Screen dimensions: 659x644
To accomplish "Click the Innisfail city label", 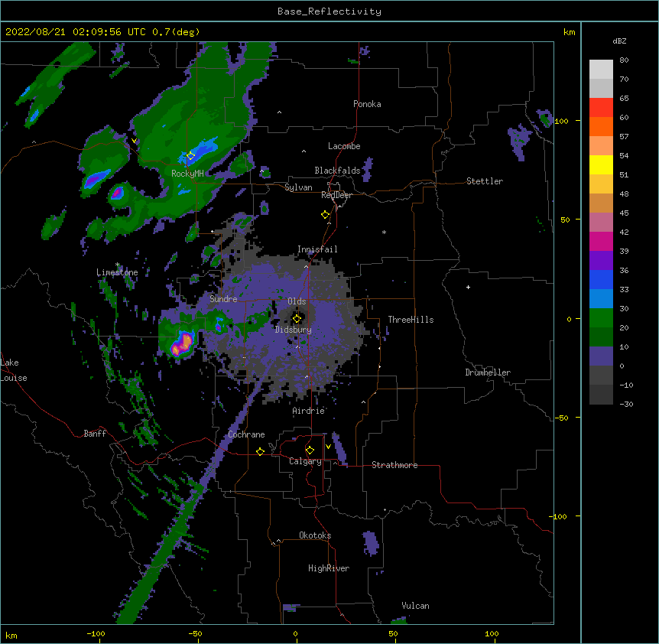I will (317, 249).
